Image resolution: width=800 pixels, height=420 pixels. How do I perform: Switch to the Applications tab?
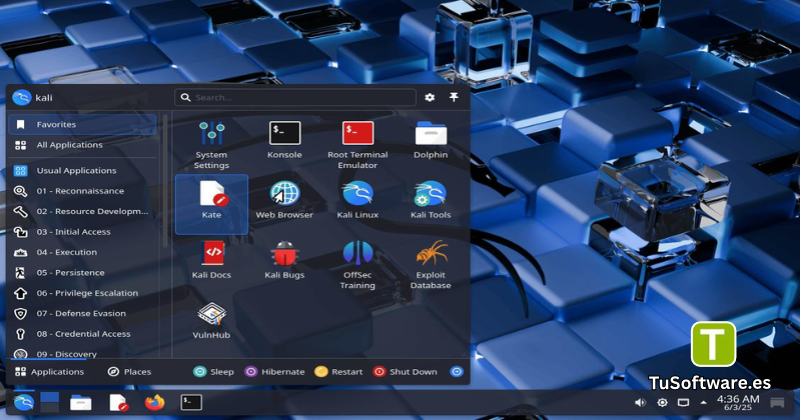[49, 372]
